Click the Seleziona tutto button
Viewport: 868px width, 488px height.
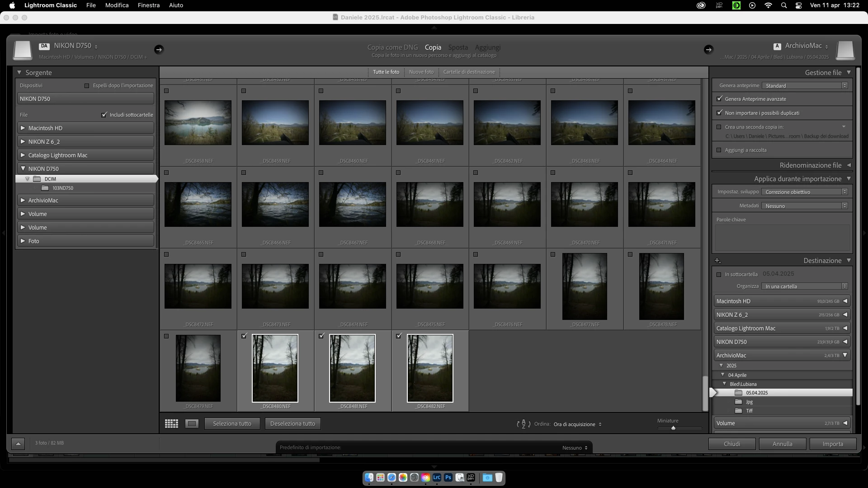click(232, 424)
